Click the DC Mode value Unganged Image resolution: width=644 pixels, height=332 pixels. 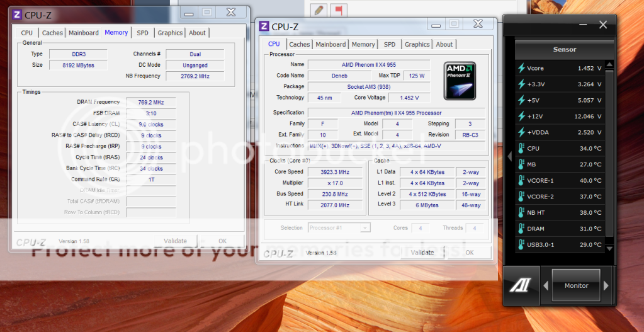(195, 66)
